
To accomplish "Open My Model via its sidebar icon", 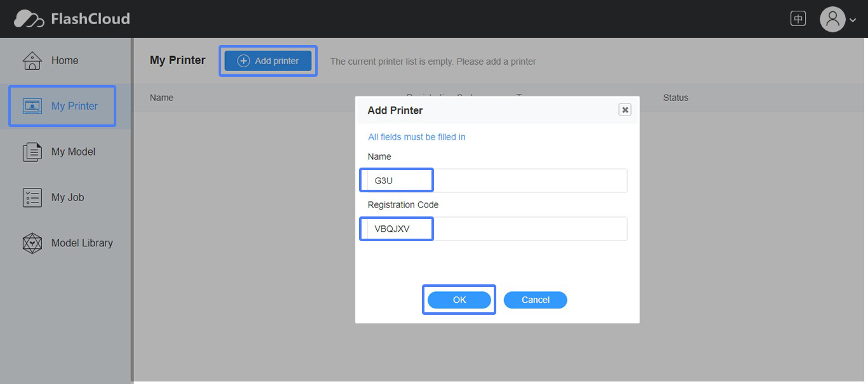I will click(x=32, y=151).
